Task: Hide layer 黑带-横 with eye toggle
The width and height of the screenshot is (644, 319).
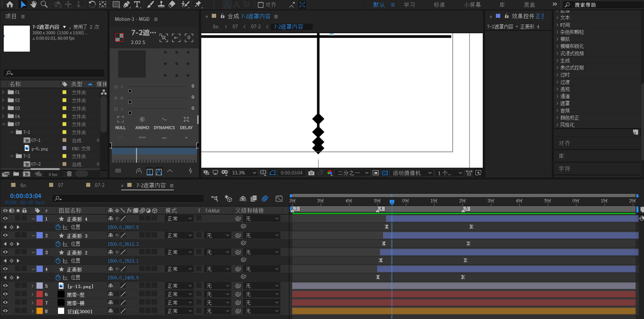Action: [5, 302]
